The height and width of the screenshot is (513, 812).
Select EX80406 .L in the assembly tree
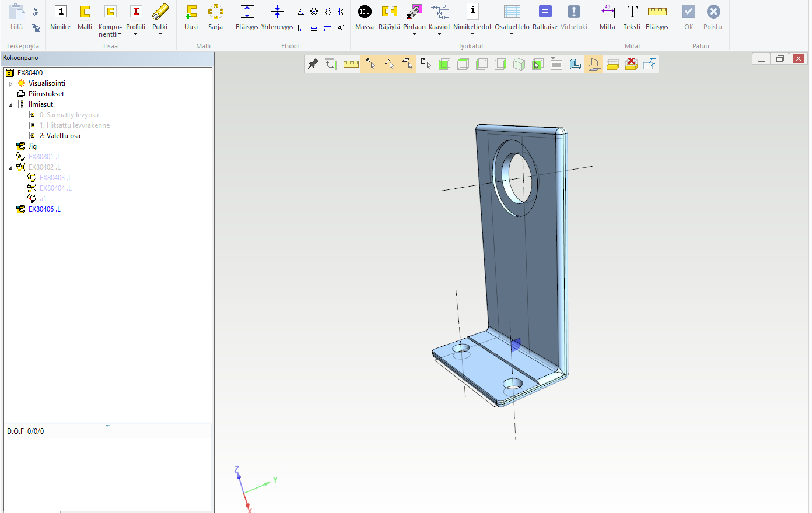pyautogui.click(x=44, y=209)
